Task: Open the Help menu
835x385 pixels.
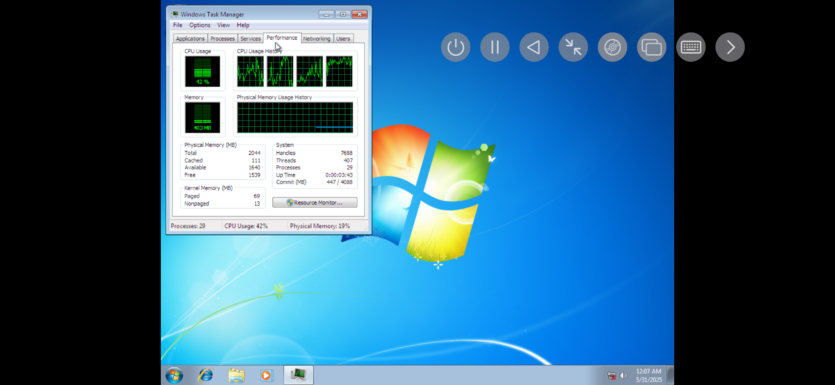Action: pyautogui.click(x=243, y=25)
